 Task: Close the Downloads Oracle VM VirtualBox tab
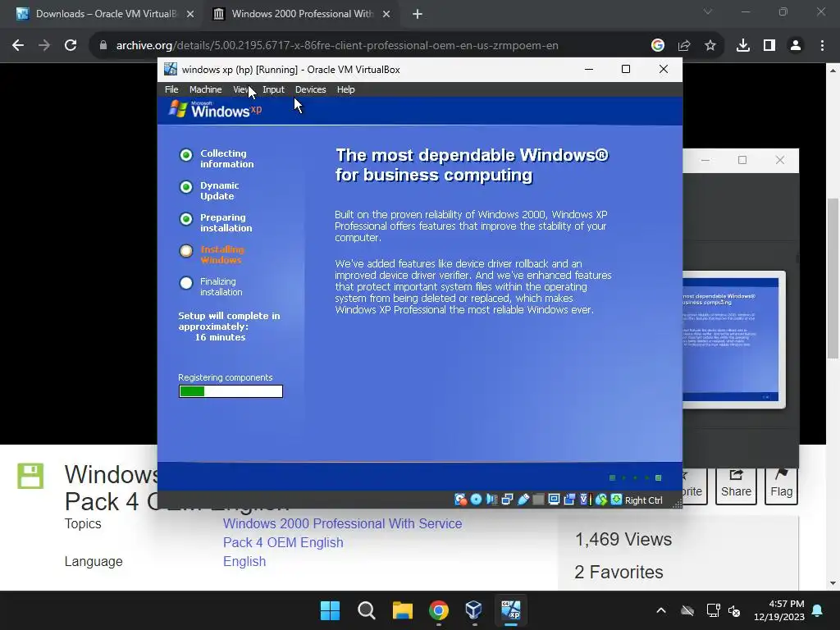(190, 14)
